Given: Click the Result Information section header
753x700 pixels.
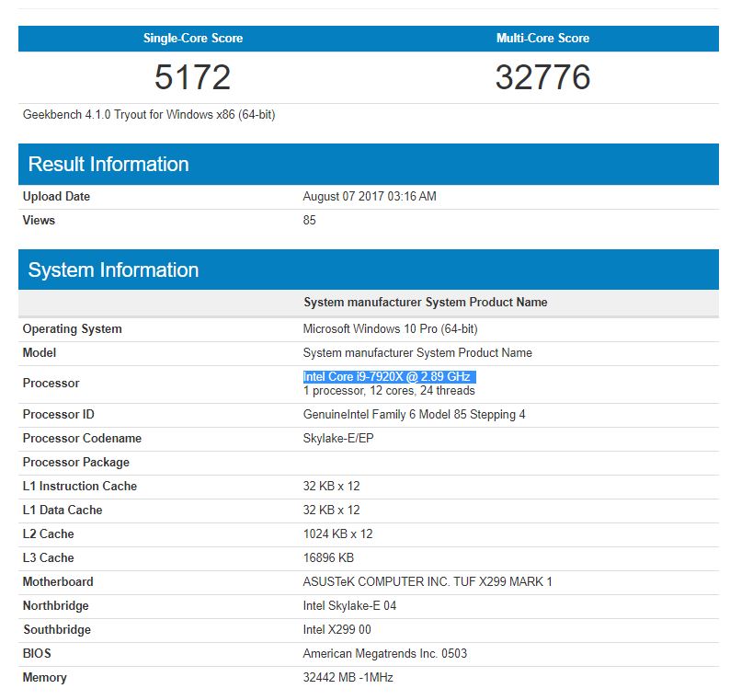Looking at the screenshot, I should coord(108,164).
